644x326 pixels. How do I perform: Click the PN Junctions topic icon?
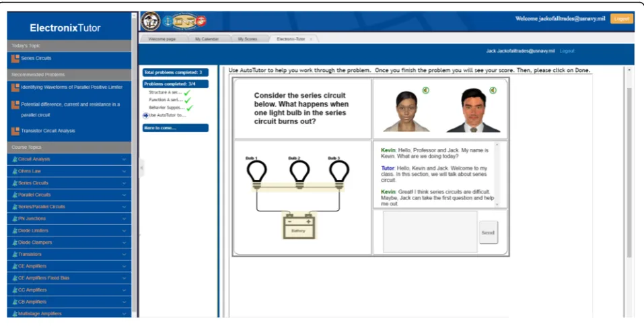[x=15, y=219]
